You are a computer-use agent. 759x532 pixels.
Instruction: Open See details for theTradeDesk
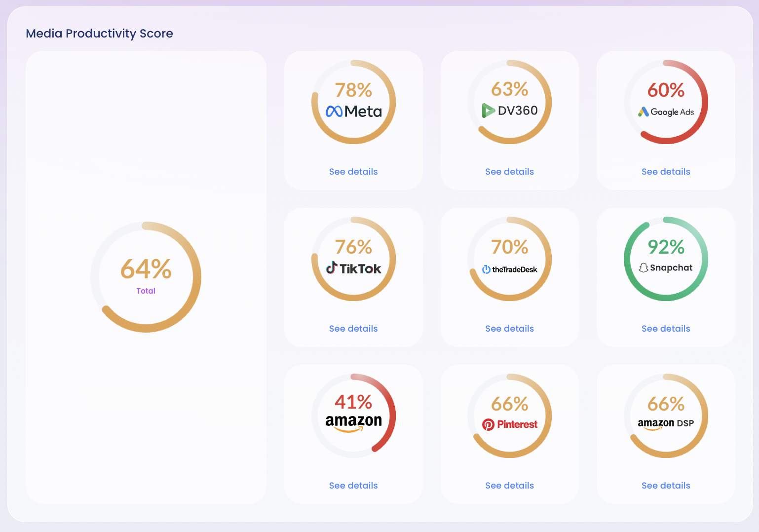pyautogui.click(x=509, y=328)
